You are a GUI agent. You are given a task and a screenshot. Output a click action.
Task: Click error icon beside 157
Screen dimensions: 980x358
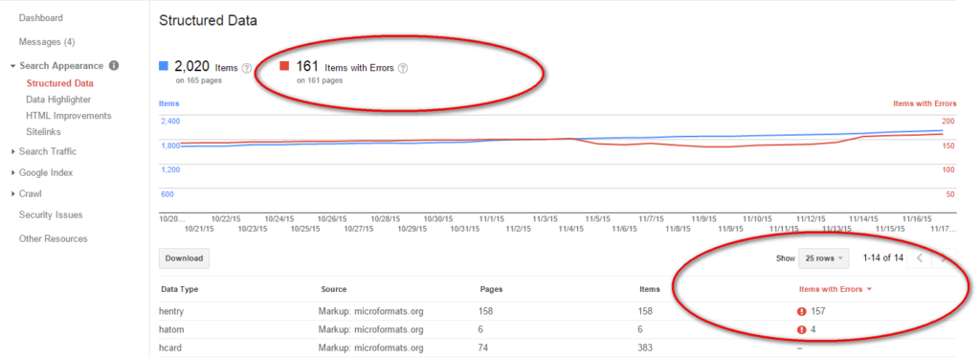[802, 311]
